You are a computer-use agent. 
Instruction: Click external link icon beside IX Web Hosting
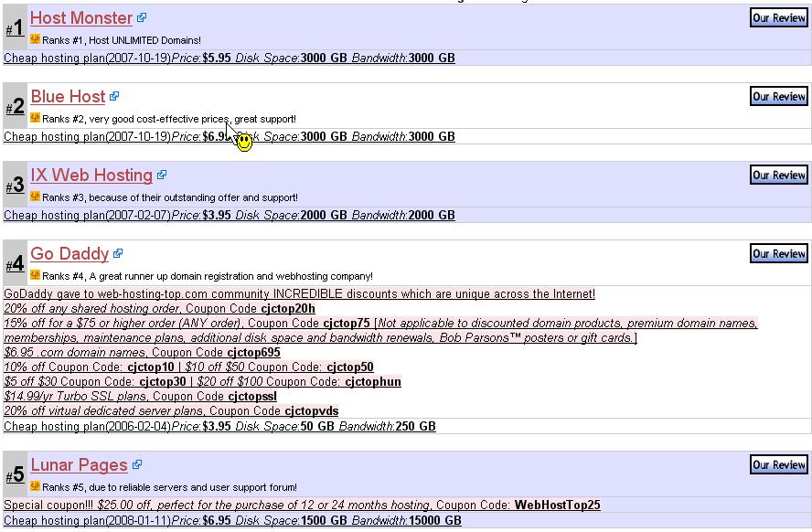pos(162,175)
